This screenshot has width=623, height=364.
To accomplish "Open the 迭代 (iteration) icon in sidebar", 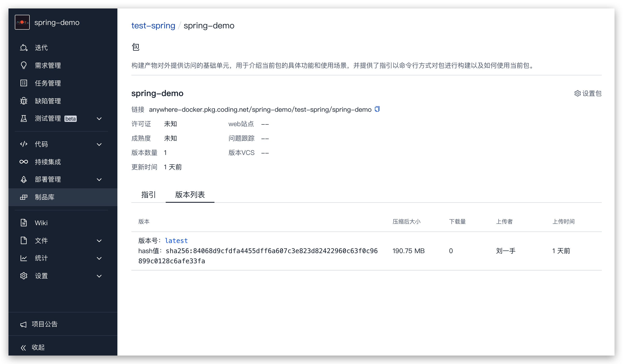I will coord(24,47).
